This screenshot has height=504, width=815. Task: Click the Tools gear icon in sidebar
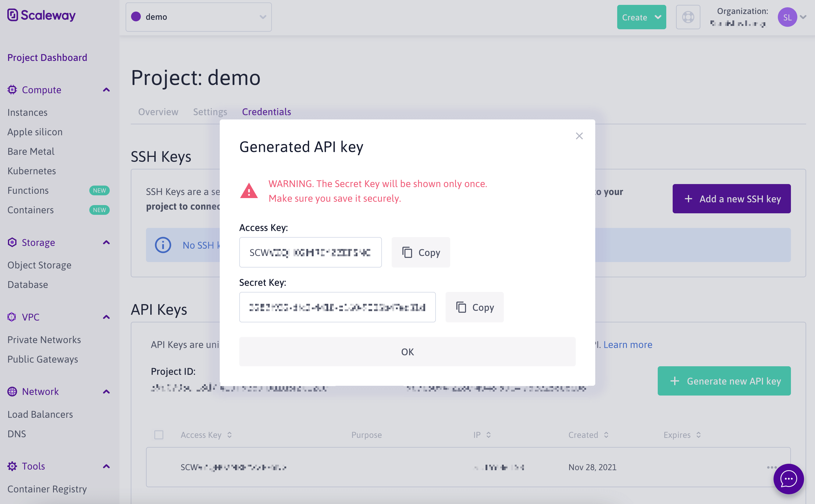click(12, 466)
